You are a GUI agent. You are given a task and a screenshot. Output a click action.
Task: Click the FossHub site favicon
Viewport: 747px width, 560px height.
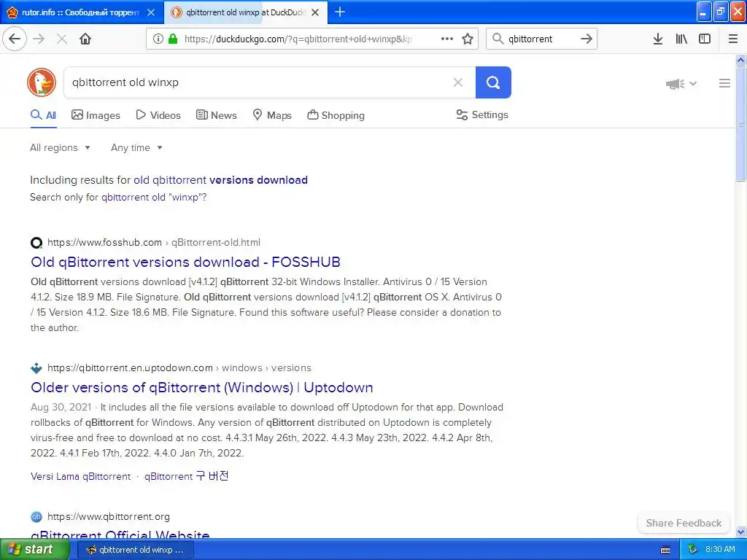[36, 243]
